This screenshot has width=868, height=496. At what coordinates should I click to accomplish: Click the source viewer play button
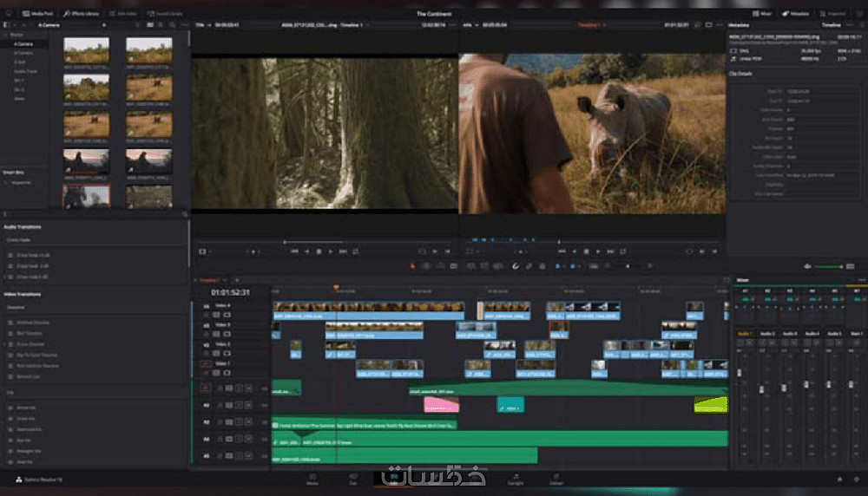point(331,251)
